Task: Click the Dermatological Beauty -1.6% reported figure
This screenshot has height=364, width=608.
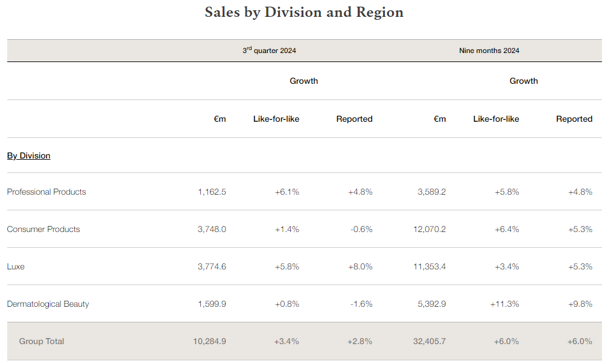Action: (x=361, y=304)
